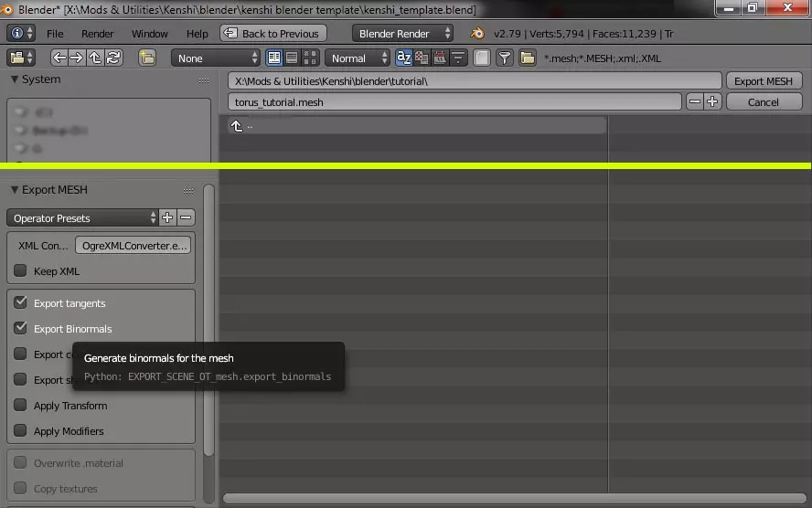Edit the directory path field

pos(475,81)
